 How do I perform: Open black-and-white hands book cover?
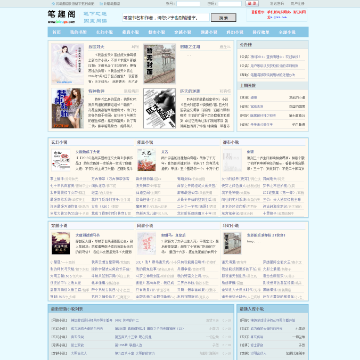(x=159, y=108)
